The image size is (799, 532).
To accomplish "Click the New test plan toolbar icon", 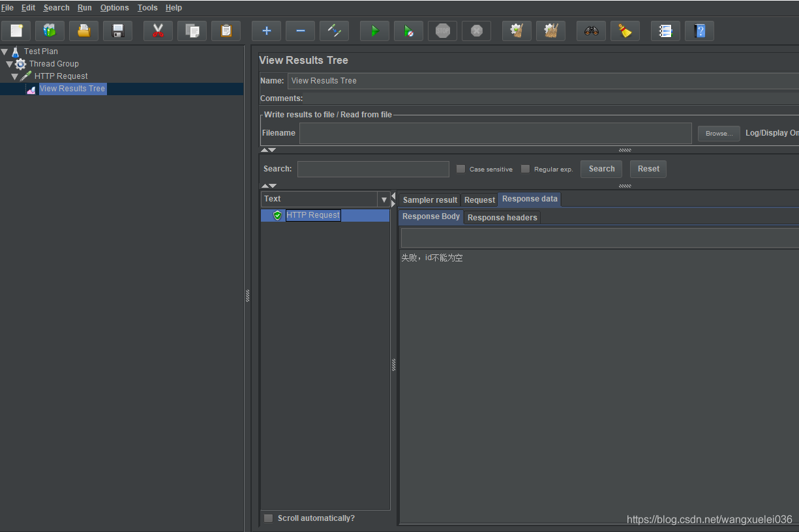I will pyautogui.click(x=16, y=31).
